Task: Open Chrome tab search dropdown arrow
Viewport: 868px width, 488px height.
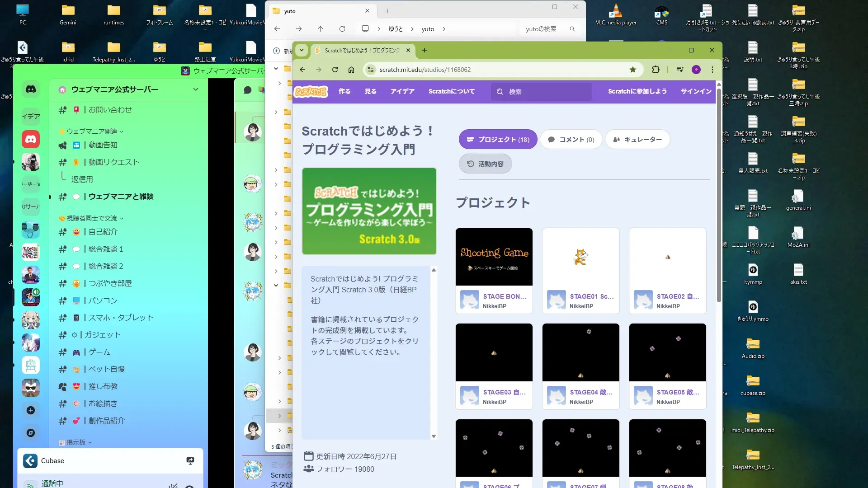Action: click(x=302, y=50)
